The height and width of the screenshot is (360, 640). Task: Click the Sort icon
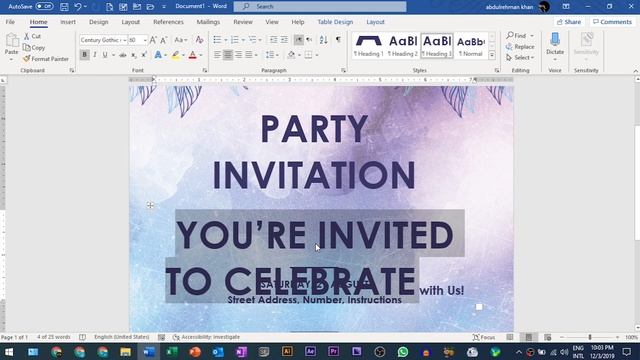point(323,40)
